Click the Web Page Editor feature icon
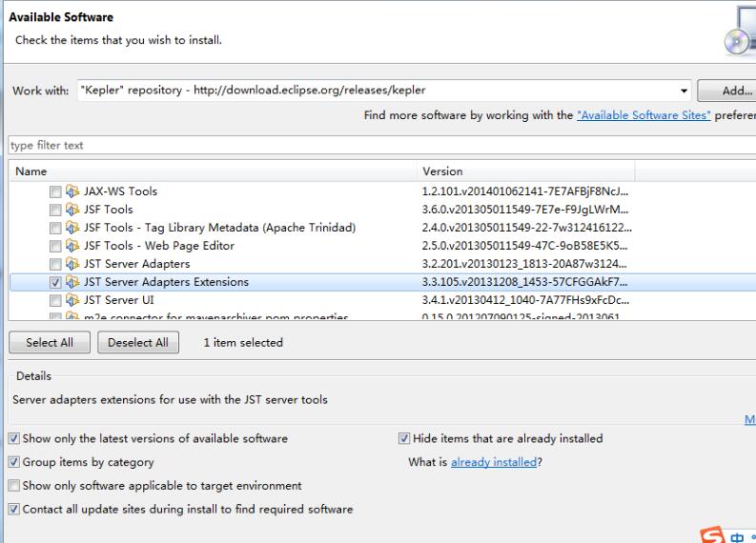 tap(72, 246)
